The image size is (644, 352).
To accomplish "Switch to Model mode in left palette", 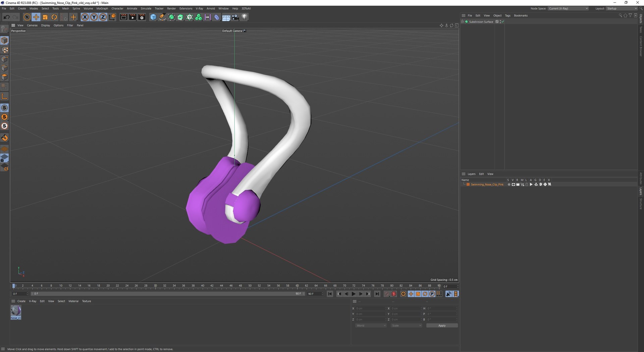I will pyautogui.click(x=5, y=41).
